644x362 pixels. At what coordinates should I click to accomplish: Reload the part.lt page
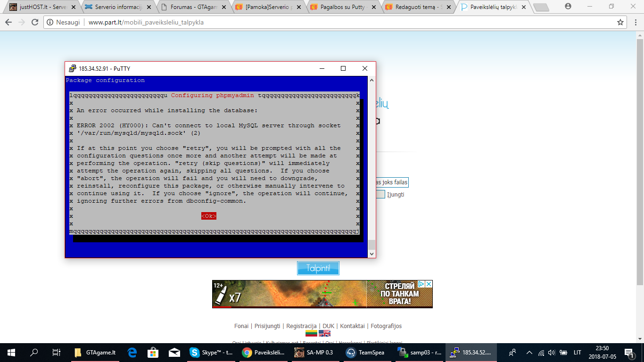point(35,22)
